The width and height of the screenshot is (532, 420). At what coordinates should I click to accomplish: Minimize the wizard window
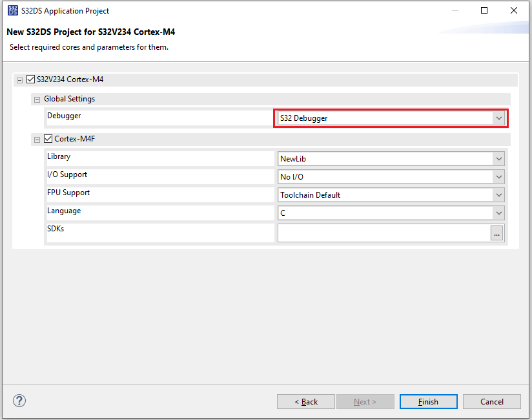pyautogui.click(x=455, y=10)
